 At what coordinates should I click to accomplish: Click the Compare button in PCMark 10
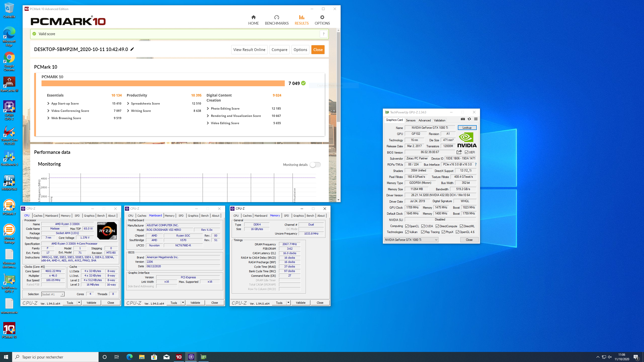[x=279, y=50]
